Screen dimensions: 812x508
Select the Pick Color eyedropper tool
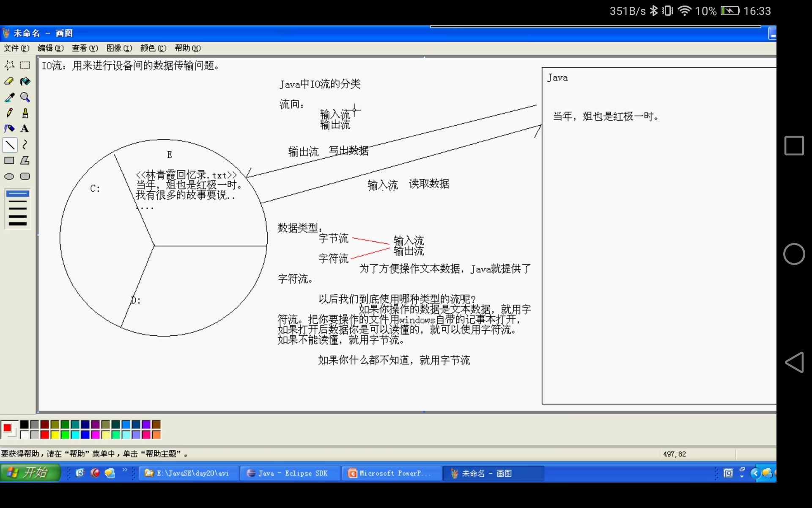(x=9, y=97)
